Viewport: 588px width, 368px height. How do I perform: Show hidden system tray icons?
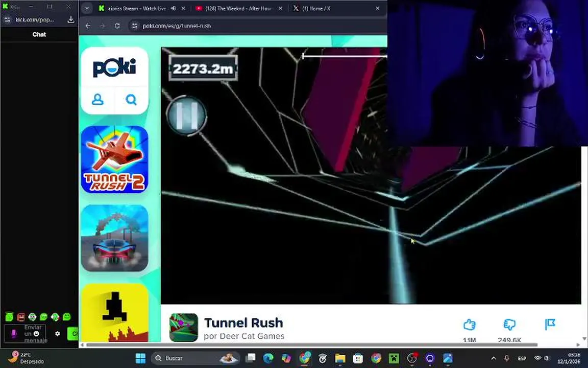pyautogui.click(x=494, y=358)
